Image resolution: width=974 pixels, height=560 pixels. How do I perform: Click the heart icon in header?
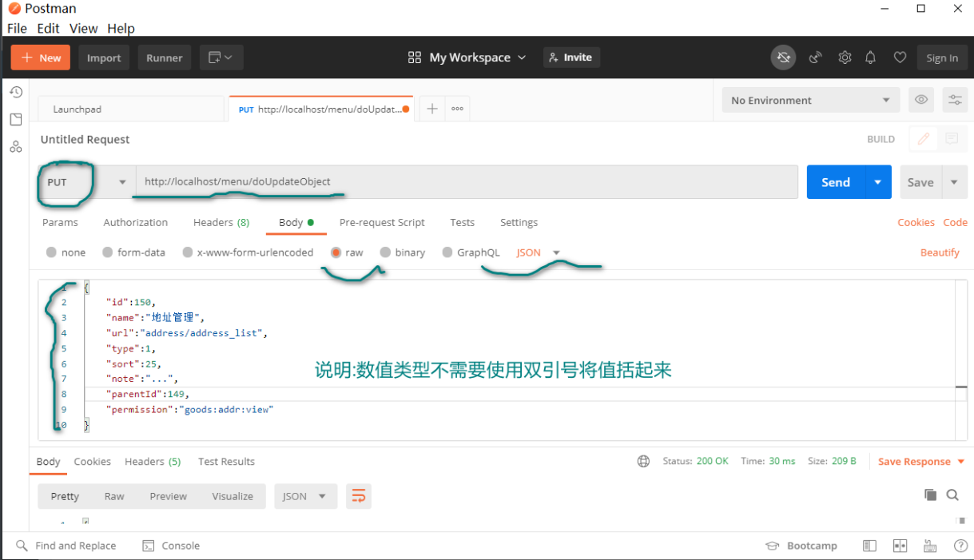[900, 58]
